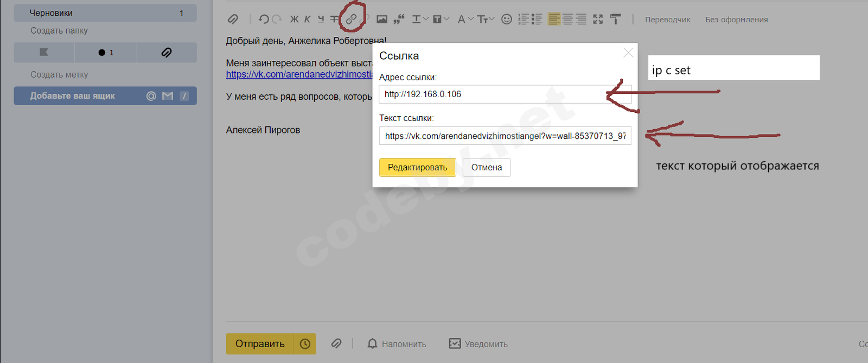Open the text background color dropdown

click(441, 20)
